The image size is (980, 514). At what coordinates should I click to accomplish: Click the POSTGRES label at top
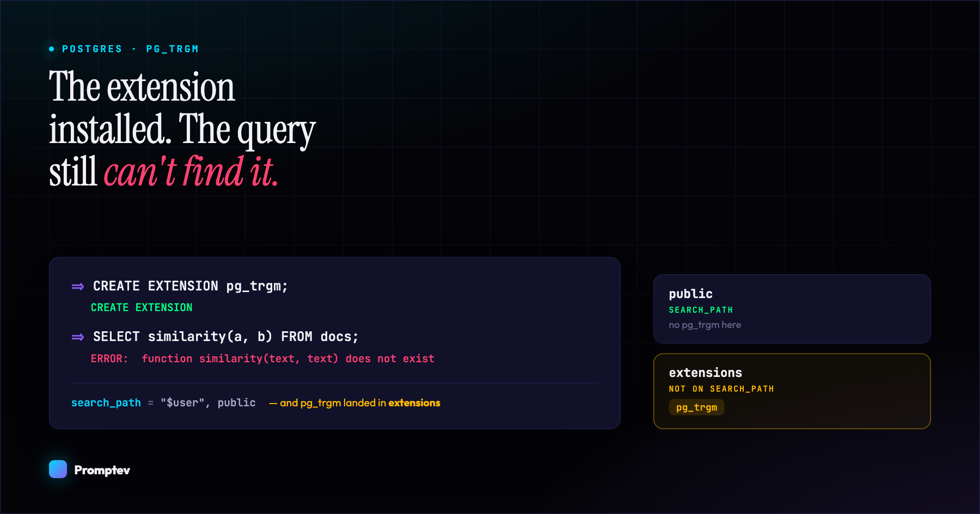tap(92, 49)
